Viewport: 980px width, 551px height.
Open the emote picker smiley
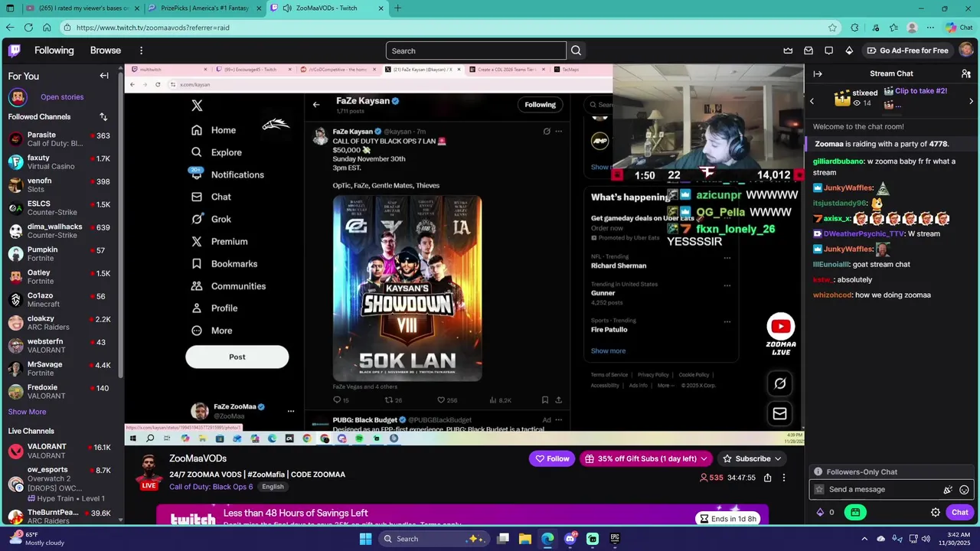(964, 490)
